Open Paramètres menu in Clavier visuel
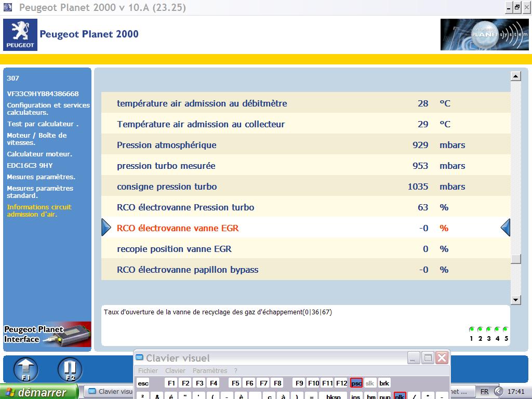This screenshot has height=399, width=532. point(210,370)
